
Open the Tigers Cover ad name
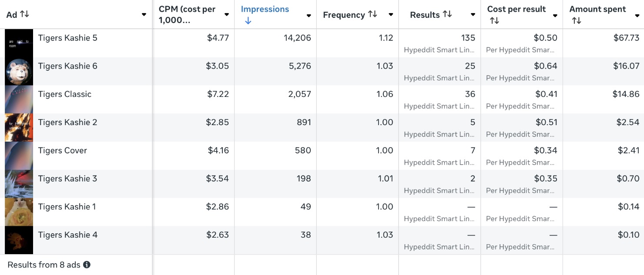pos(63,151)
